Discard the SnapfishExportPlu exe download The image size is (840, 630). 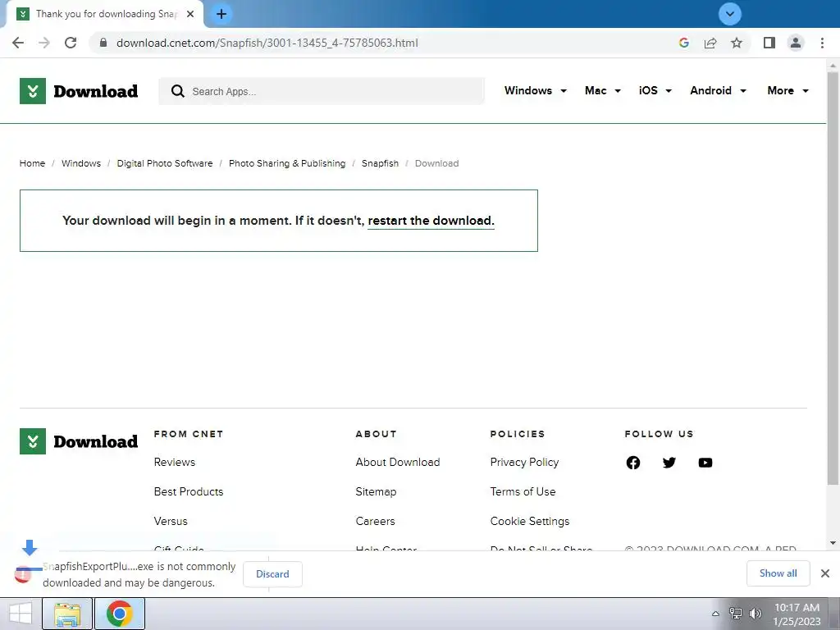272,573
